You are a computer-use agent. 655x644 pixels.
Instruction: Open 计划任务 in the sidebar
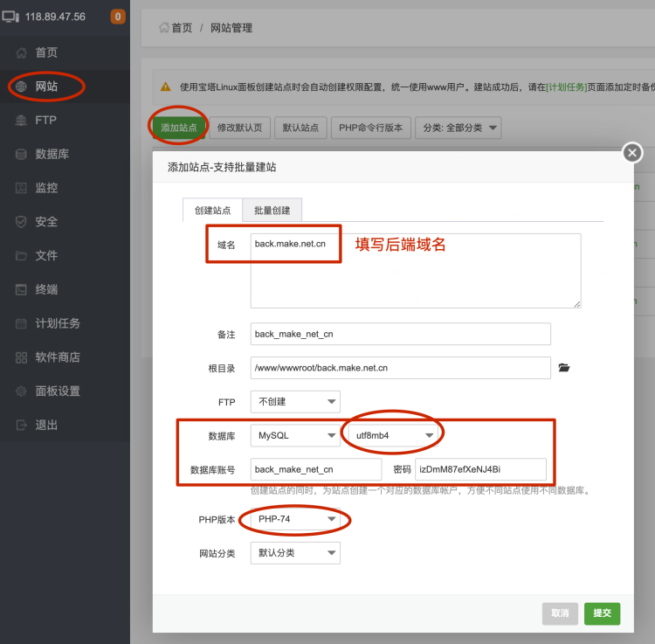pos(58,323)
